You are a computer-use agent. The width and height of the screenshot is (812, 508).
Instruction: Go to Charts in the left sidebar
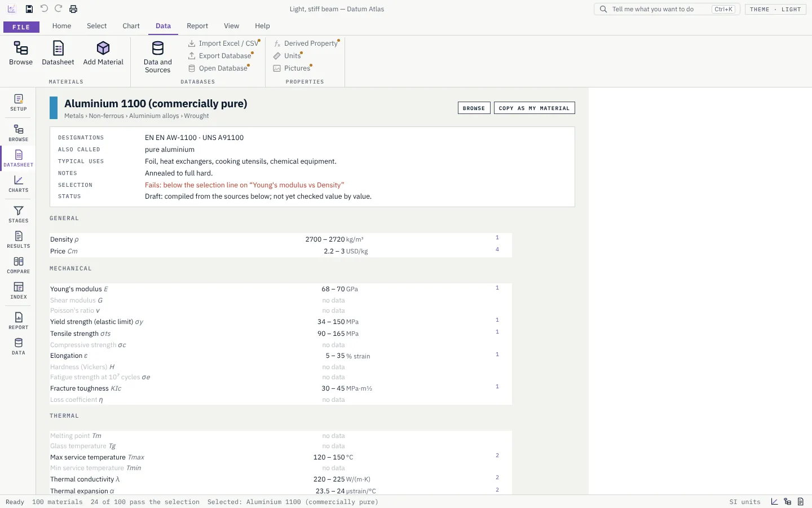tap(18, 184)
